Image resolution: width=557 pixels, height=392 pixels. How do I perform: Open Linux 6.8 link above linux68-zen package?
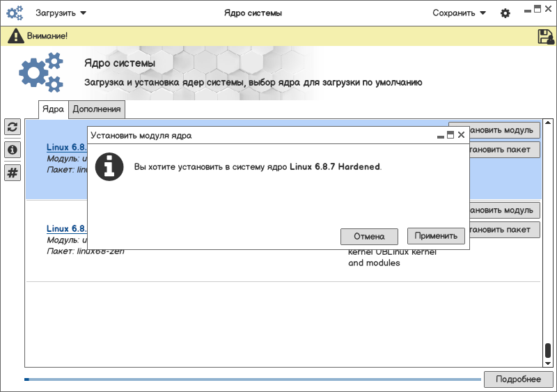(67, 228)
